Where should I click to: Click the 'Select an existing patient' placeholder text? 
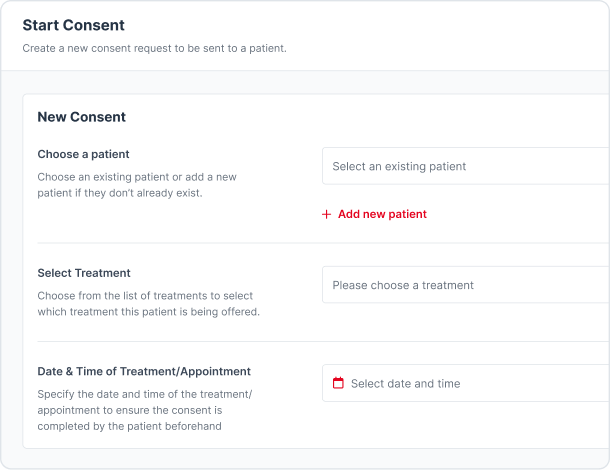point(399,167)
